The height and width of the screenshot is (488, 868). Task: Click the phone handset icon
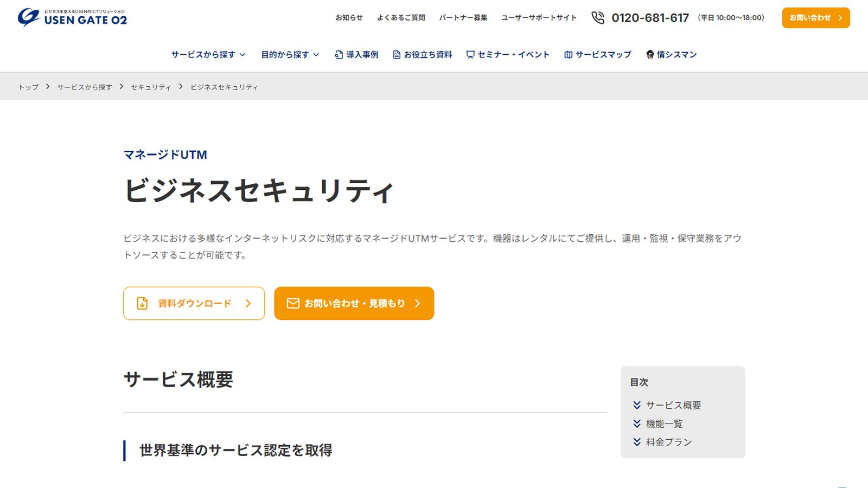pos(598,18)
